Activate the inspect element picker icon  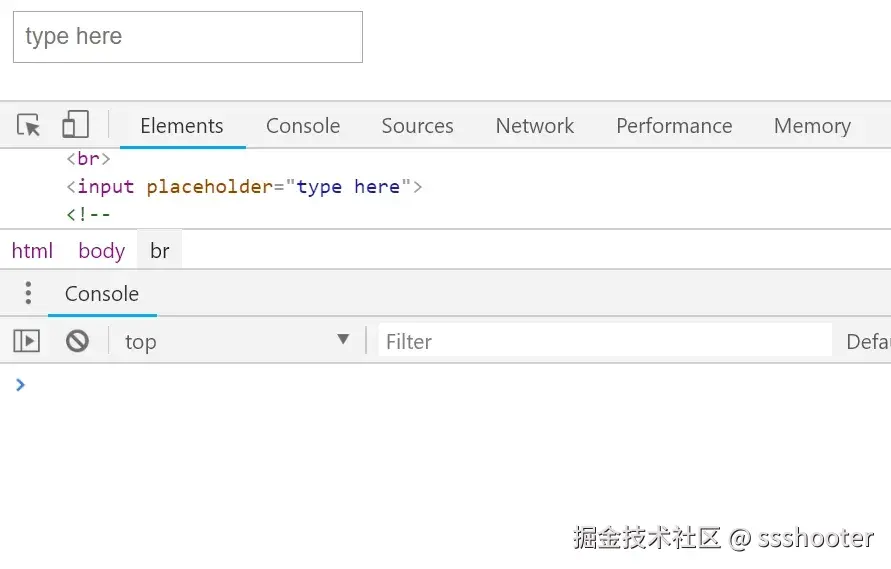coord(29,125)
